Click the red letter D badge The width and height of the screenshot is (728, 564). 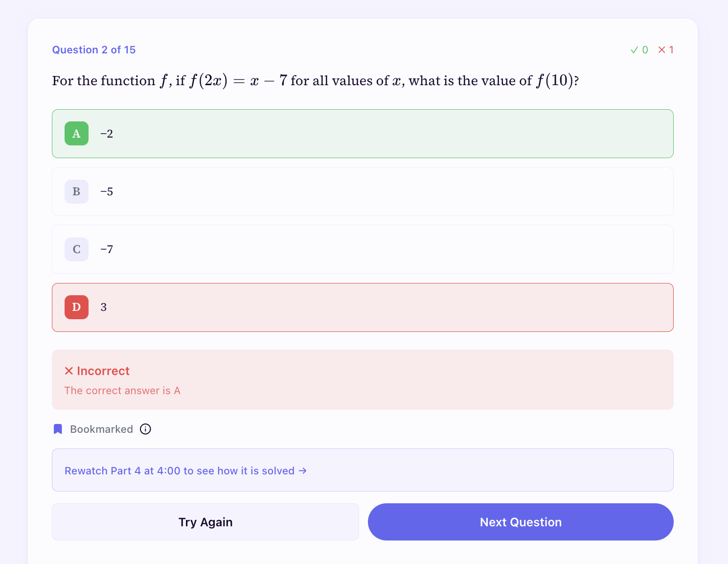[76, 307]
